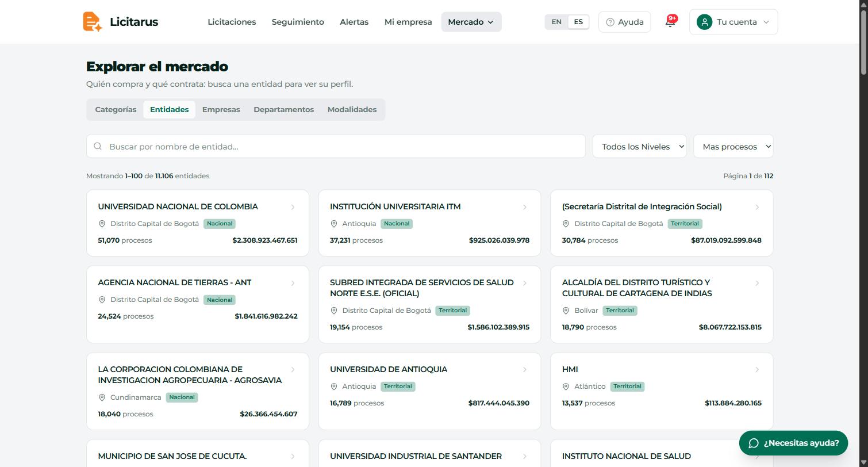Switch to the Empresas tab
The height and width of the screenshot is (467, 868).
221,109
